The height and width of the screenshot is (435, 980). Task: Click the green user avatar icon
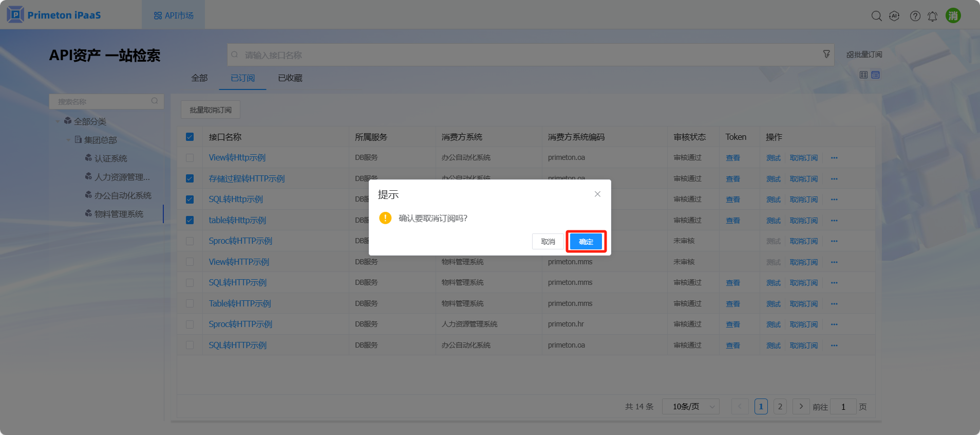pos(953,15)
